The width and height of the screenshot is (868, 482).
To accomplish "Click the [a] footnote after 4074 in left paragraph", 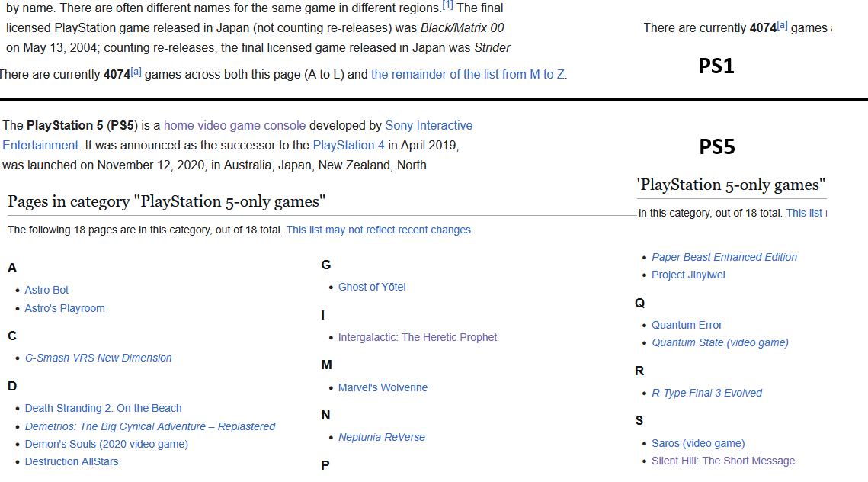I will [136, 72].
